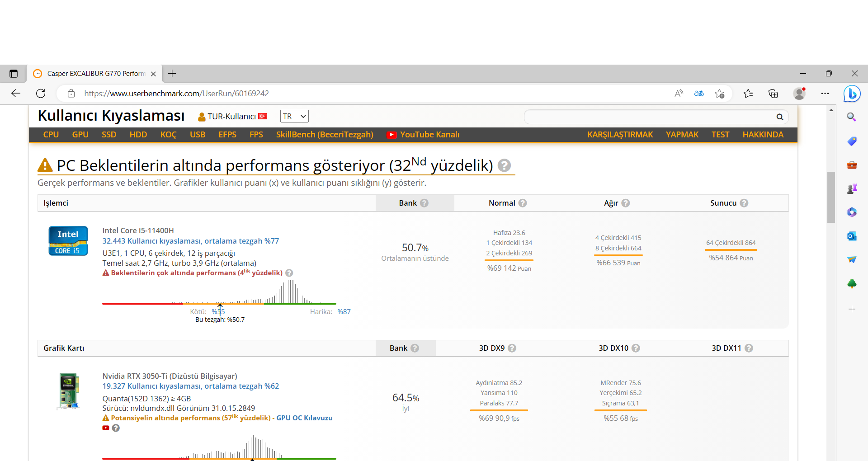Image resolution: width=868 pixels, height=461 pixels.
Task: Play the red YouTube icon under GPU warning
Action: coord(106,428)
